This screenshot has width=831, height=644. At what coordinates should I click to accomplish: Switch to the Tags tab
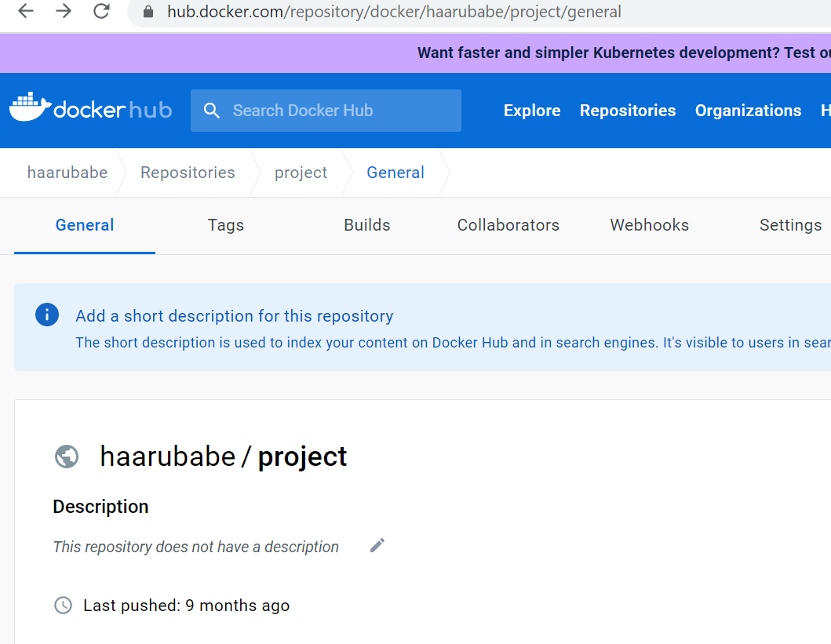point(225,225)
